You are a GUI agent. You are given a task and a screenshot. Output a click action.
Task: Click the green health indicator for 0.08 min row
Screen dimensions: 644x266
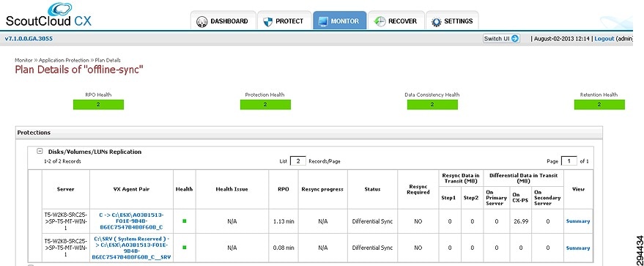pyautogui.click(x=185, y=248)
